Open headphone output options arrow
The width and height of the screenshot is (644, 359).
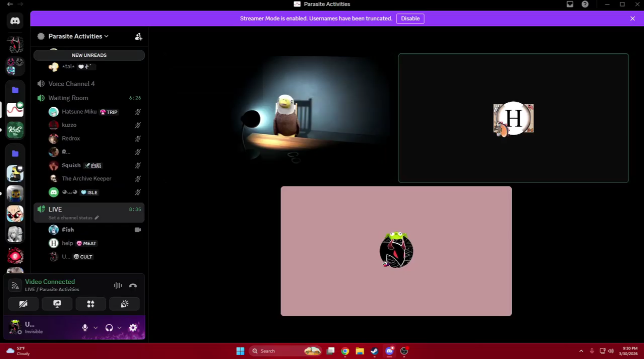[119, 328]
